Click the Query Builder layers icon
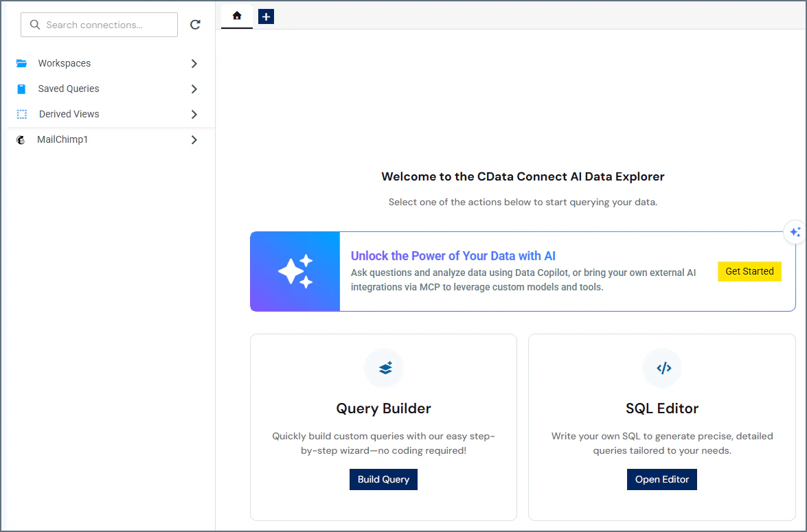This screenshot has height=532, width=807. point(383,367)
